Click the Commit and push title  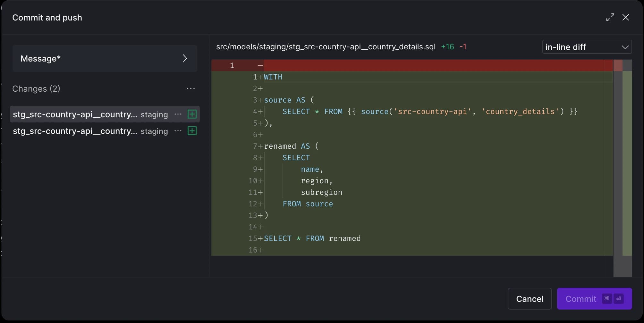coord(47,17)
